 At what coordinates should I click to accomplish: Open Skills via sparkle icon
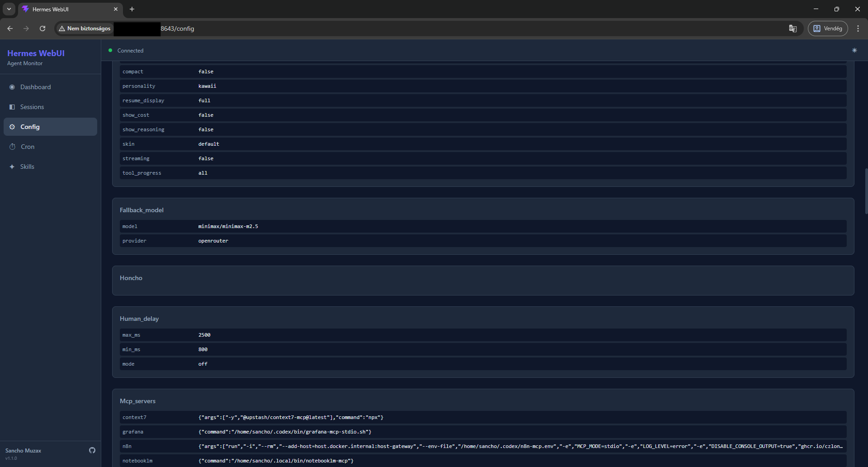pos(12,167)
